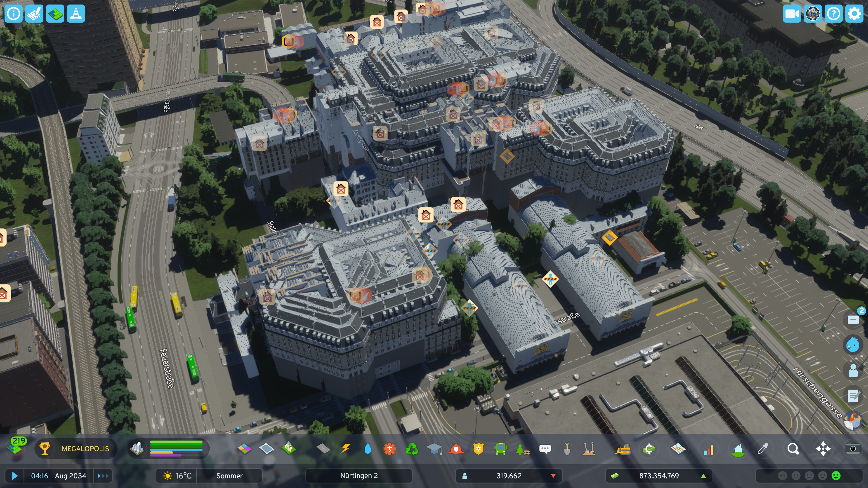Screen dimensions: 868x488
Task: Open the Education menu
Action: tap(434, 449)
